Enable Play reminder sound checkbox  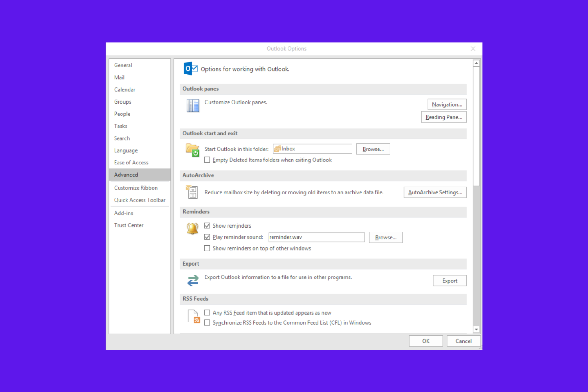[x=207, y=237]
